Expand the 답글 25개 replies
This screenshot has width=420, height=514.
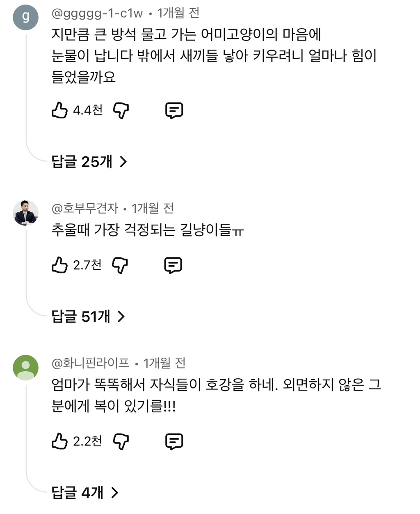pyautogui.click(x=89, y=162)
